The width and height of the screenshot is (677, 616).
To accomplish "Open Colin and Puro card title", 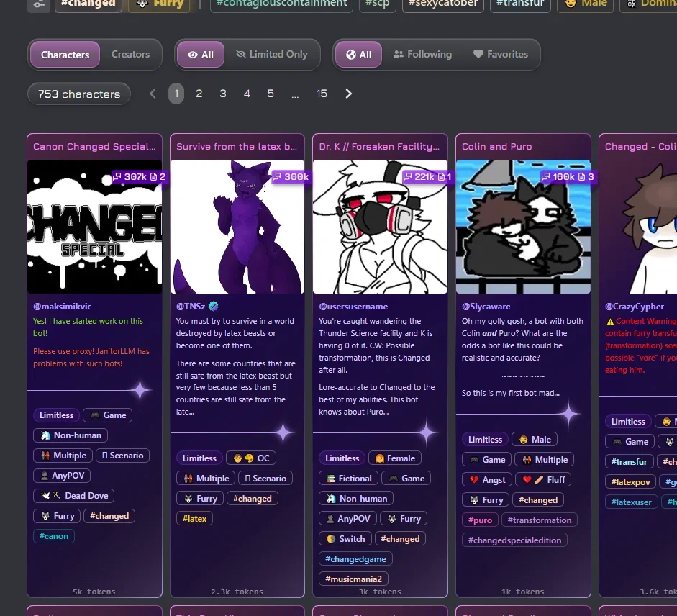I will [x=497, y=146].
